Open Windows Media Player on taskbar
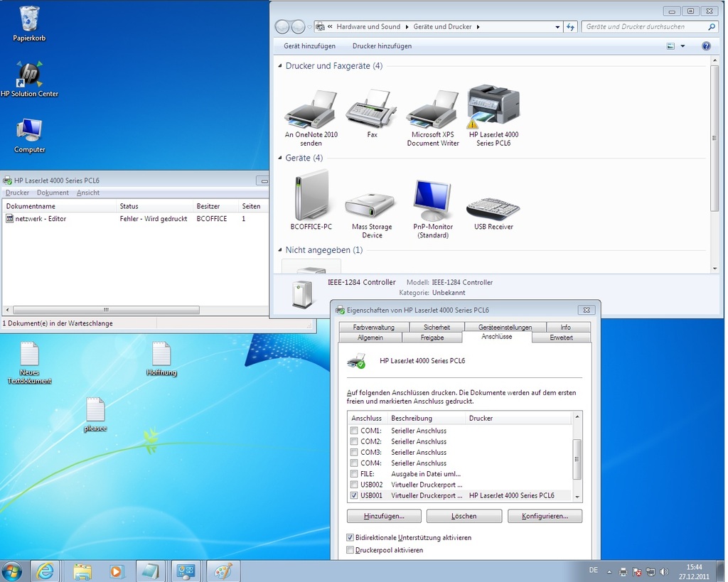The width and height of the screenshot is (728, 582). point(116,571)
